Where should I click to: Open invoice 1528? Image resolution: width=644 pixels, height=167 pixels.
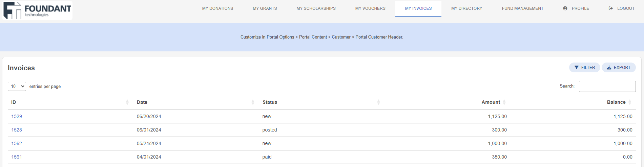click(x=17, y=130)
